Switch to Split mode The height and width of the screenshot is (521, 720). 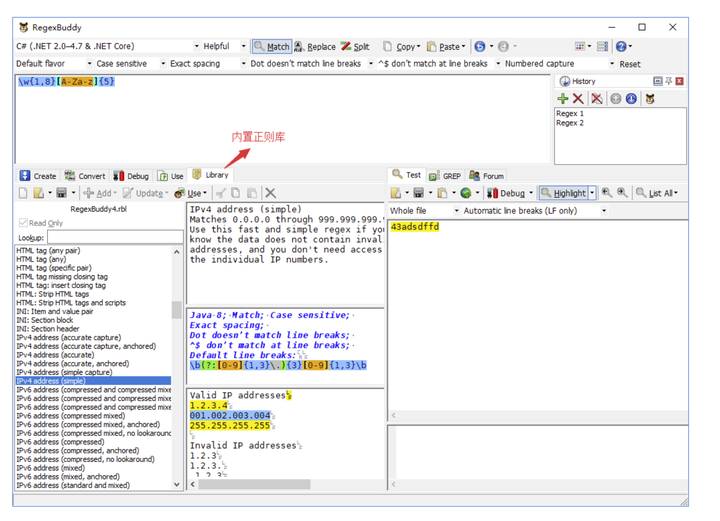pos(355,46)
